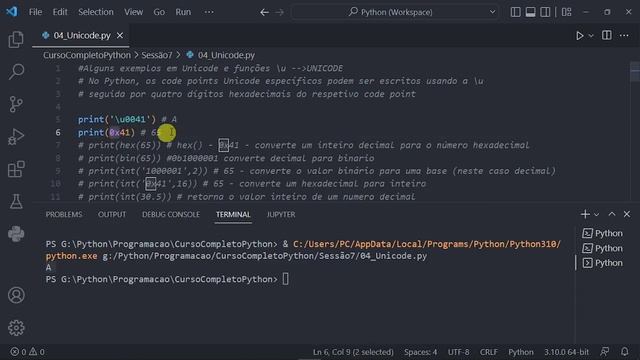Open the Go menu

click(x=159, y=12)
